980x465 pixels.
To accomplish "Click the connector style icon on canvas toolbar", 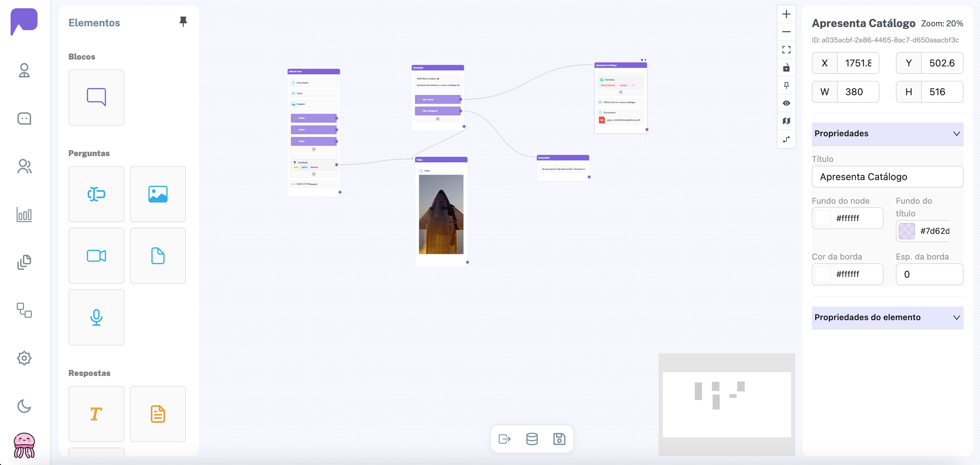I will [x=786, y=139].
